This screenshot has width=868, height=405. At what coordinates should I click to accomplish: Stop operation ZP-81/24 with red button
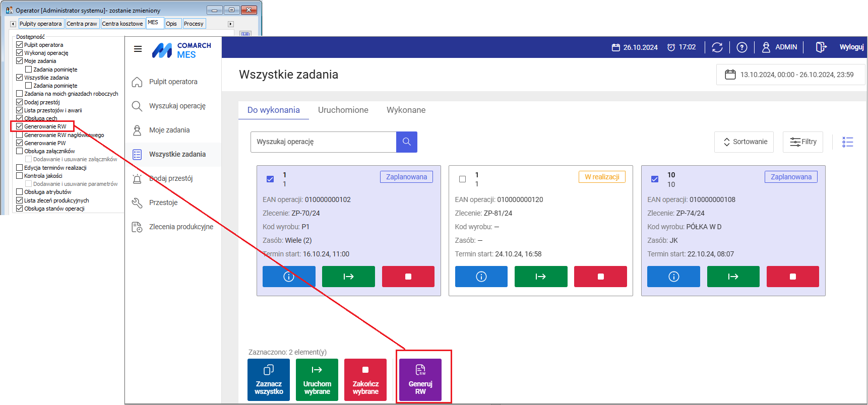pos(601,277)
